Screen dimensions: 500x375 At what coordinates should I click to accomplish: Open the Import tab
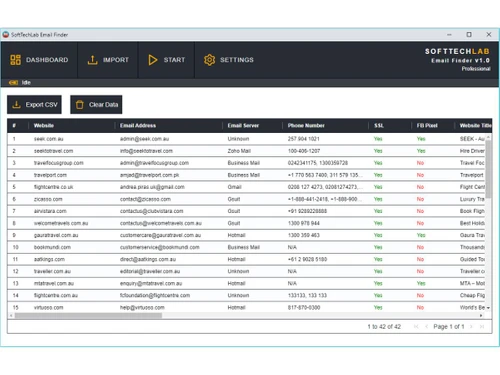click(108, 60)
